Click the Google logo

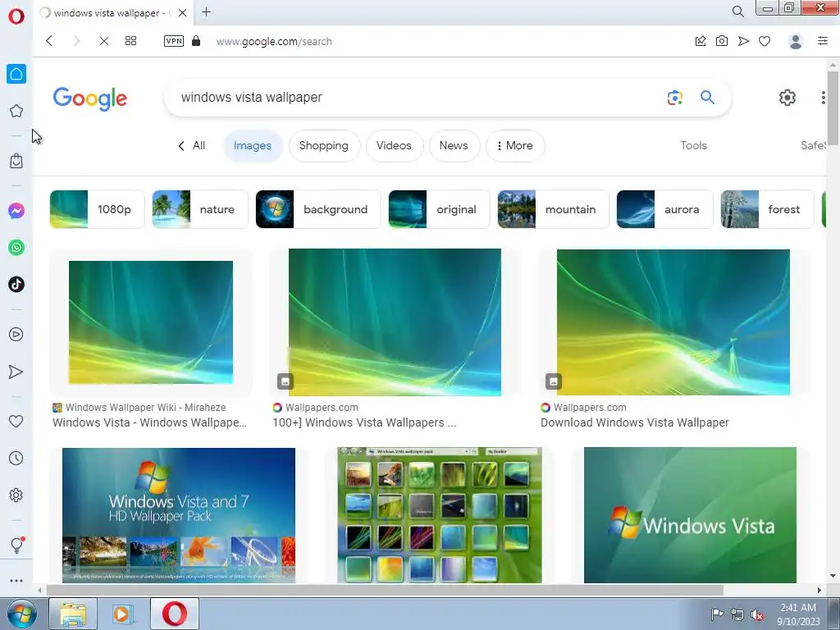click(x=90, y=98)
